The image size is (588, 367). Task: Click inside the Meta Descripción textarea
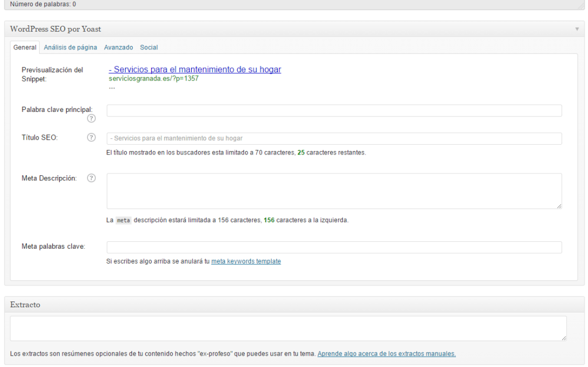coord(334,191)
